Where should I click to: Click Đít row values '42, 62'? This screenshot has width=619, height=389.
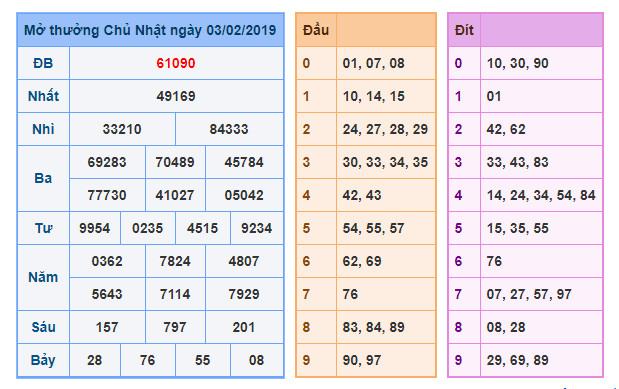(x=506, y=129)
